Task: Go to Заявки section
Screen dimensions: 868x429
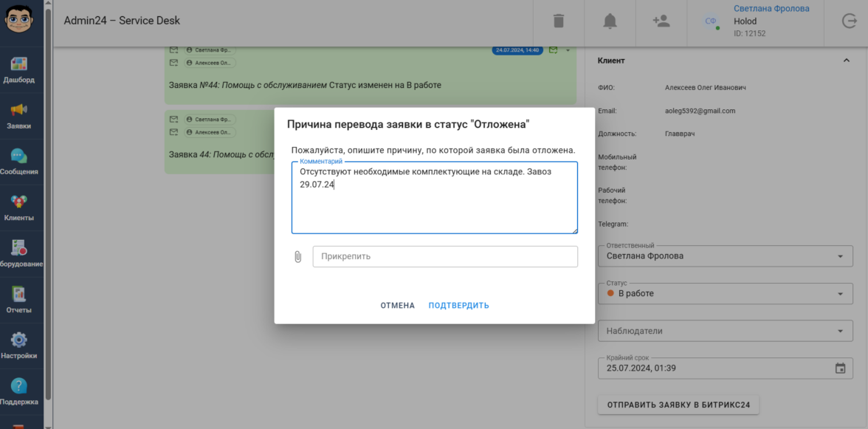Action: [19, 116]
